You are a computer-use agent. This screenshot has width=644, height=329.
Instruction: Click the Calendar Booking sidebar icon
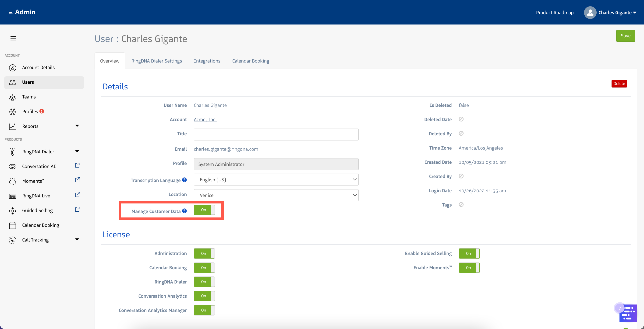click(13, 225)
